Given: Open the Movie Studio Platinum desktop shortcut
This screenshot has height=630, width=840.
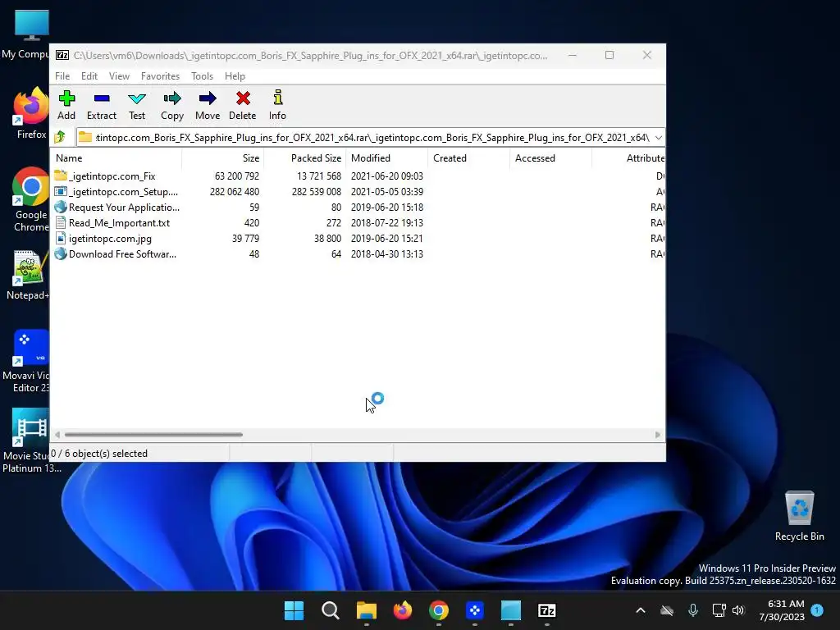Looking at the screenshot, I should pyautogui.click(x=30, y=441).
